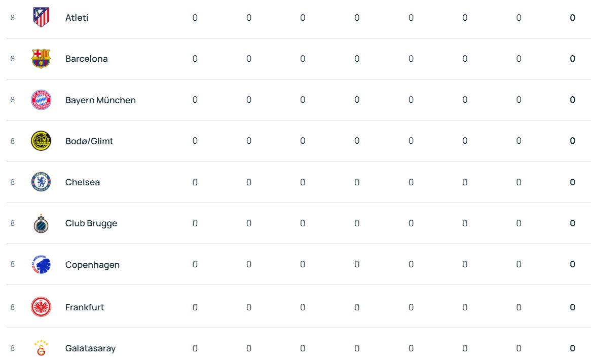Click the Copenhagen lion crest
The height and width of the screenshot is (364, 591).
coord(41,264)
